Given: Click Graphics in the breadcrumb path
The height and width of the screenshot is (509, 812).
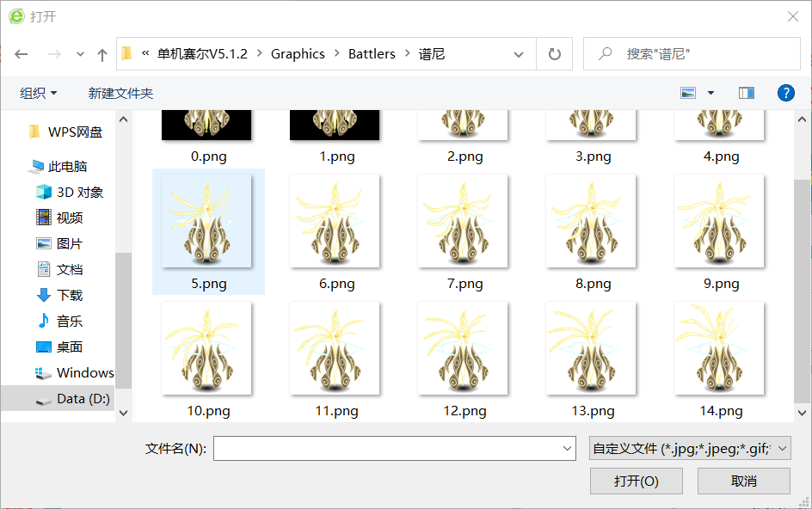Looking at the screenshot, I should [x=298, y=54].
